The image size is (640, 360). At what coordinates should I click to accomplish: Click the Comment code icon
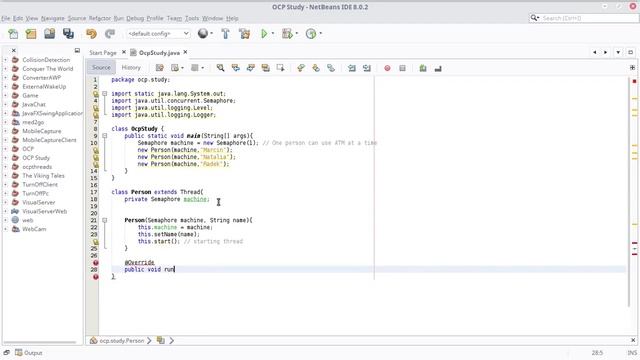(423, 68)
